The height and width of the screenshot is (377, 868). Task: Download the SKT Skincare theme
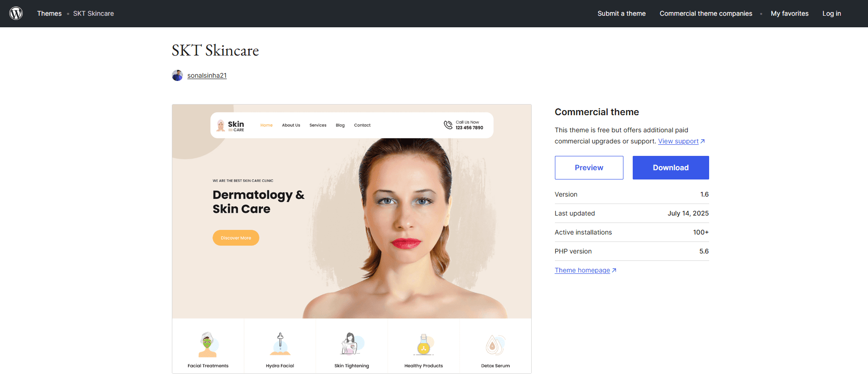tap(671, 167)
